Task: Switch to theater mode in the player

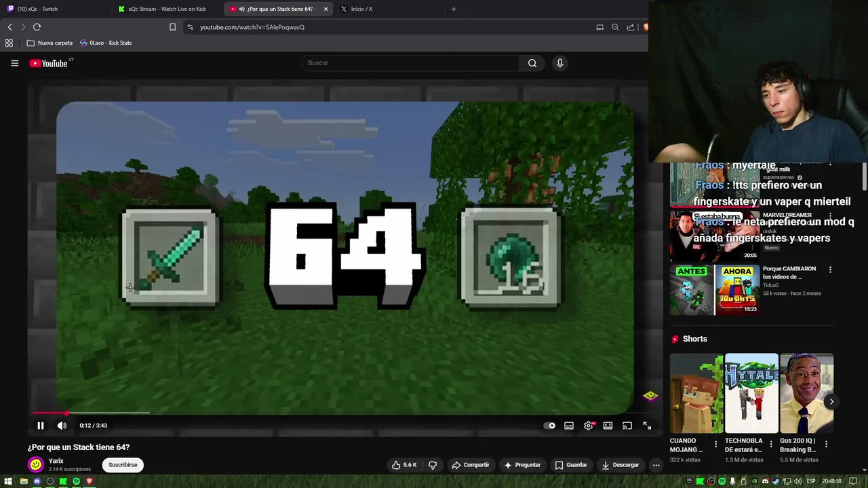Action: pyautogui.click(x=608, y=426)
